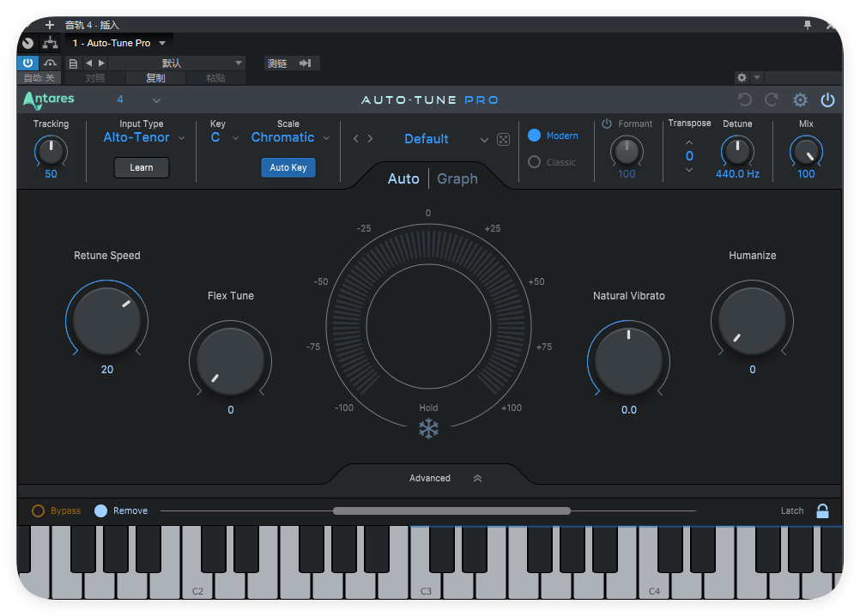
Task: Toggle the Latch lock icon
Action: (822, 510)
